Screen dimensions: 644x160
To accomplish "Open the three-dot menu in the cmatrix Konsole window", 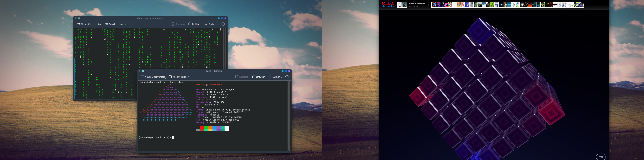I will 223,24.
